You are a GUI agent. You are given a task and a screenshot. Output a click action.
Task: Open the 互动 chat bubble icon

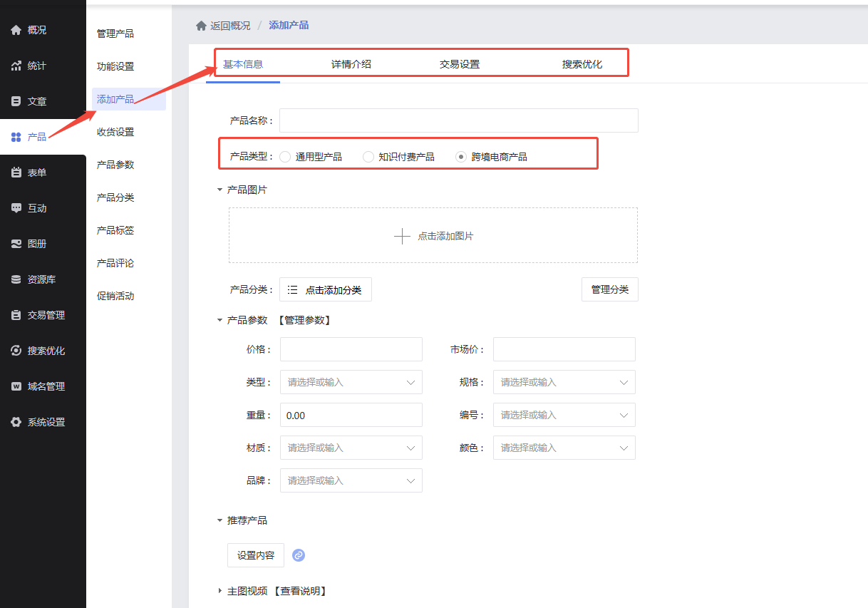pyautogui.click(x=16, y=208)
